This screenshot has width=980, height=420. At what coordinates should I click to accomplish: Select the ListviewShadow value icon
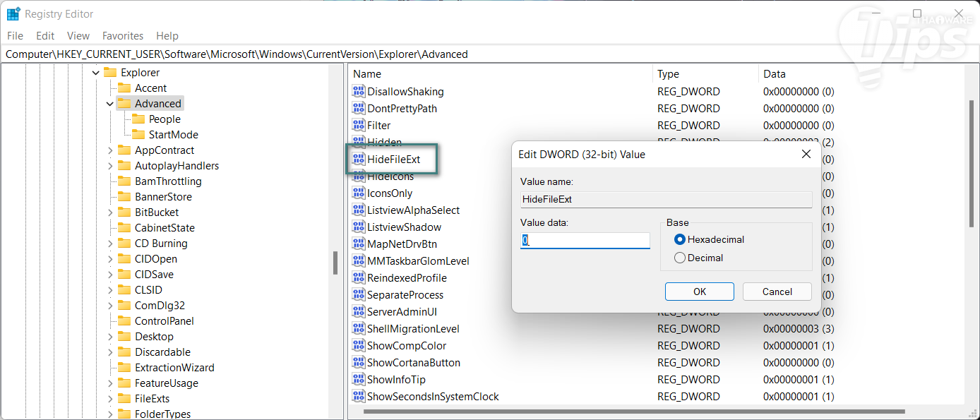(359, 227)
